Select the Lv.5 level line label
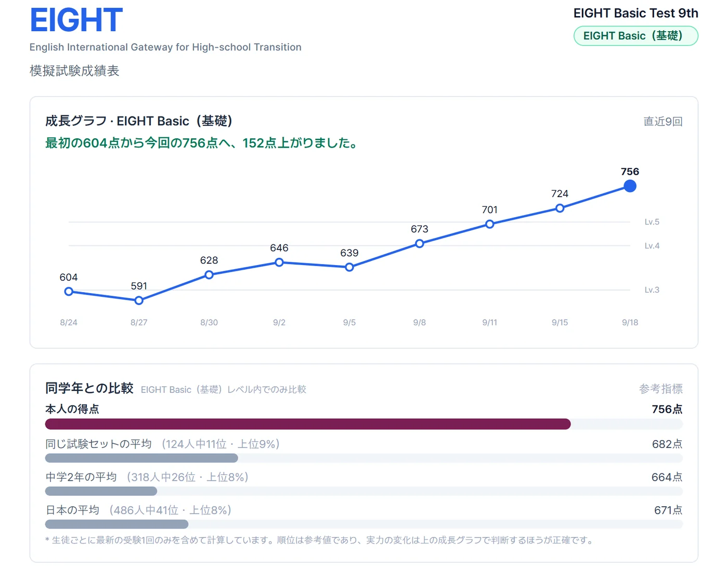Image resolution: width=728 pixels, height=566 pixels. coord(652,222)
